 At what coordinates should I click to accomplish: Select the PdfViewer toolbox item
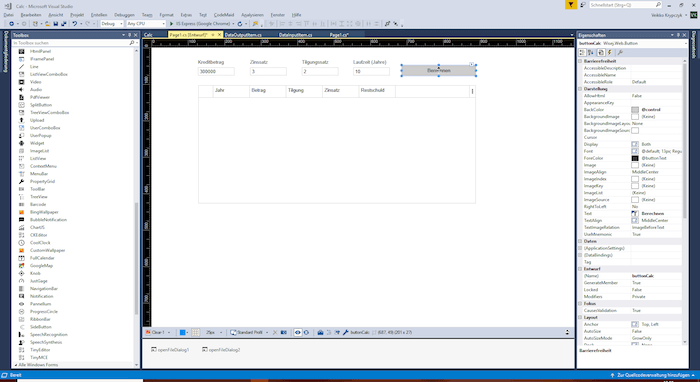tap(40, 97)
